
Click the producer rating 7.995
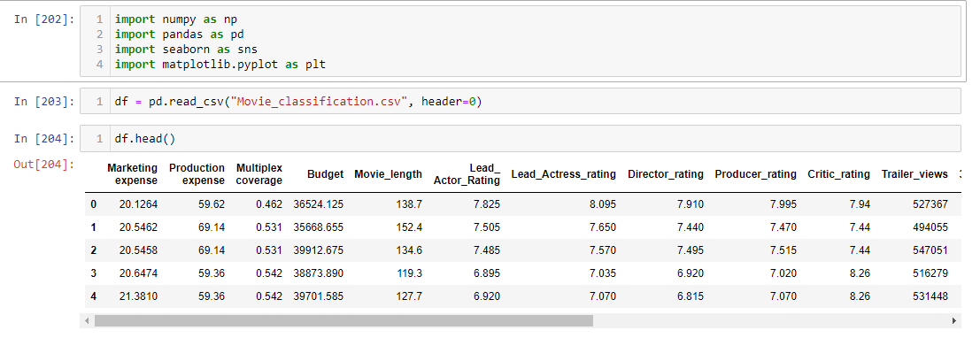[x=783, y=204]
